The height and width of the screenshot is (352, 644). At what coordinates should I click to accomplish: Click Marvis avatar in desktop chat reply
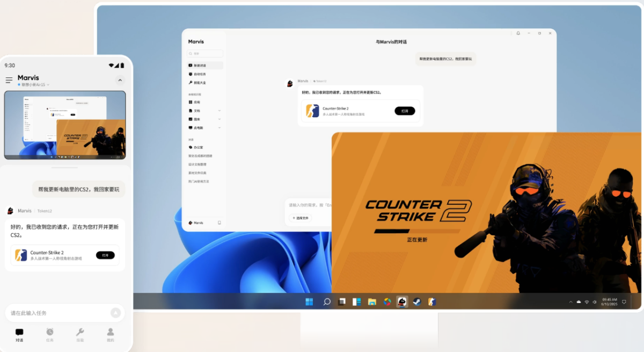click(x=290, y=83)
